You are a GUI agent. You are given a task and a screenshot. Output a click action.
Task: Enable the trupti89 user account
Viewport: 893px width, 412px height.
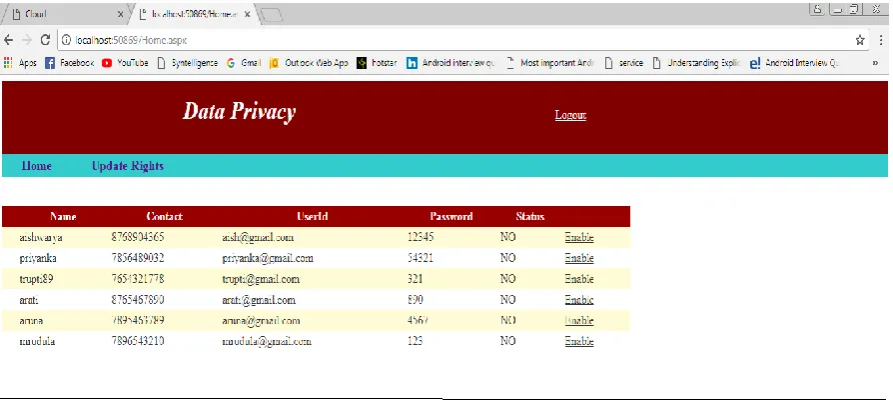pyautogui.click(x=579, y=279)
